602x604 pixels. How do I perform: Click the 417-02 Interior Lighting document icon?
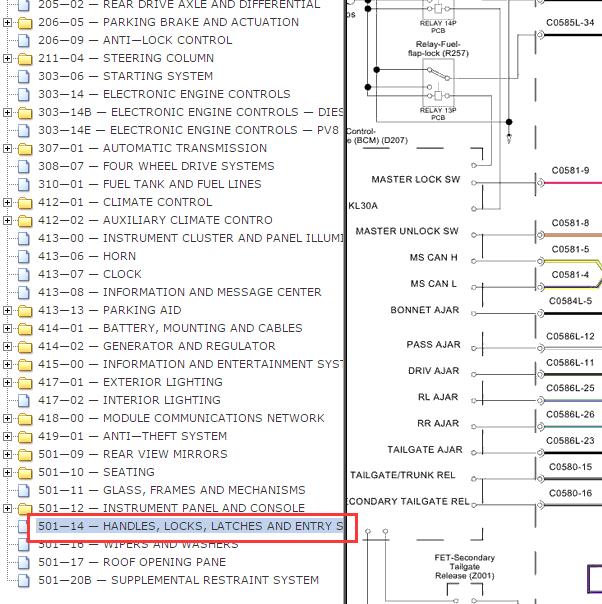pos(24,401)
